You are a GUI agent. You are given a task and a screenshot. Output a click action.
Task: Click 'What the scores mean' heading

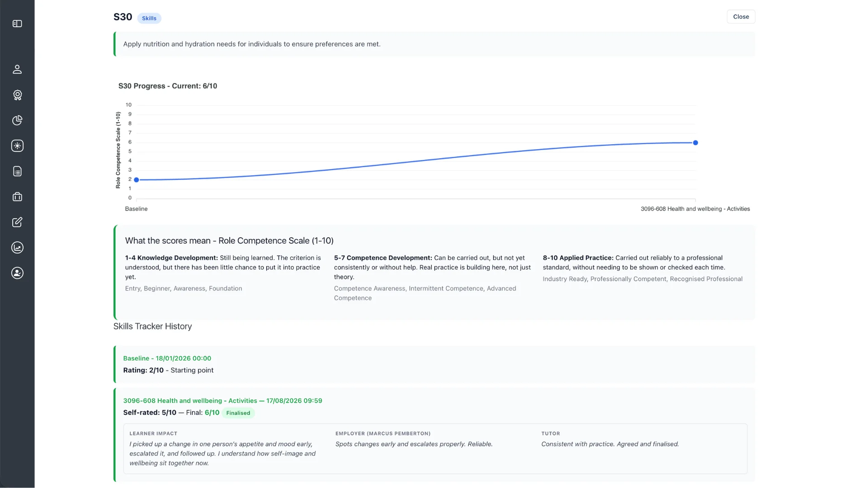(229, 241)
